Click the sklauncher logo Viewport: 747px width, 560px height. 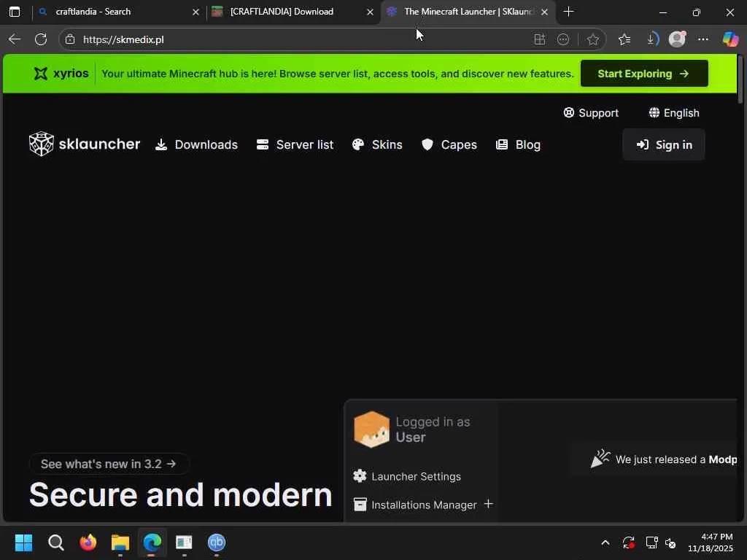(85, 144)
